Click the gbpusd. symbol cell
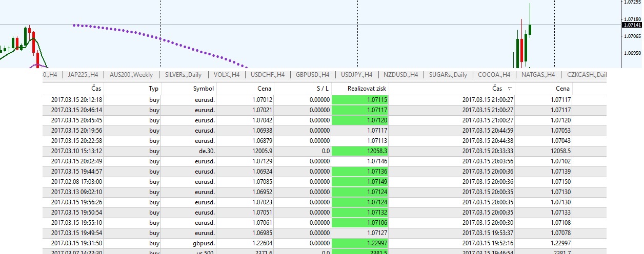 [204, 243]
